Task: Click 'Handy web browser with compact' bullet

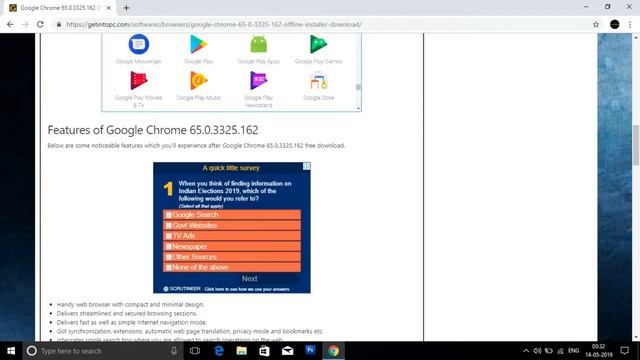Action: (x=130, y=304)
